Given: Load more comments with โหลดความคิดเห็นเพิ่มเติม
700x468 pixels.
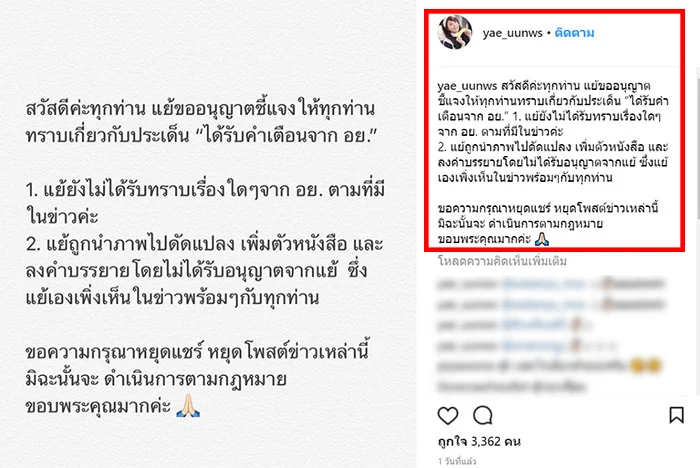Looking at the screenshot, I should (x=502, y=261).
